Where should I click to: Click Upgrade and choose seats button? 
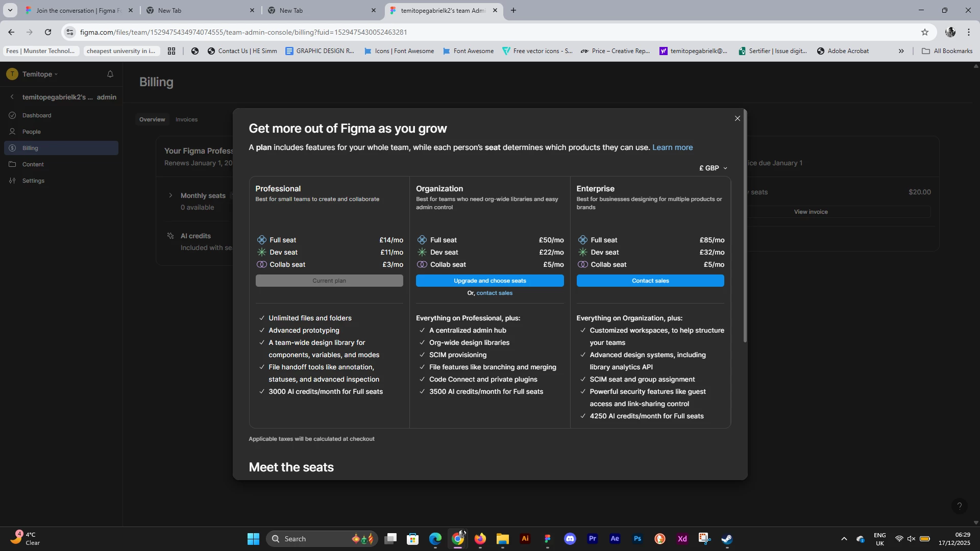point(489,281)
